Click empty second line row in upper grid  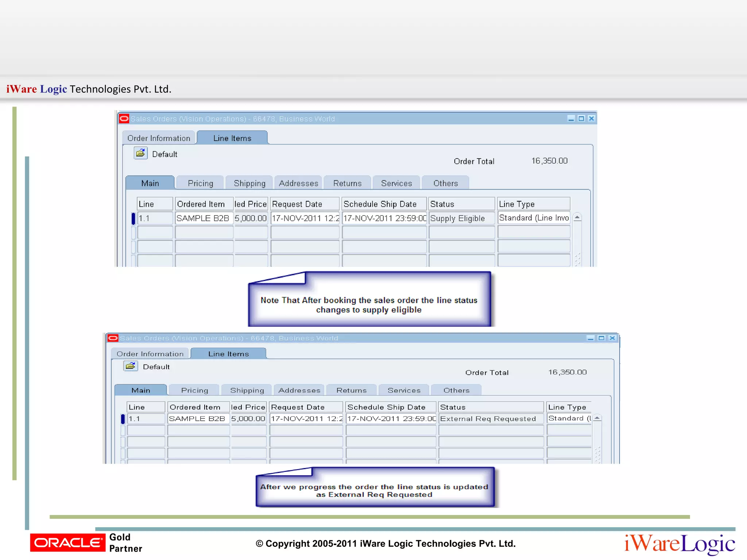tap(354, 233)
